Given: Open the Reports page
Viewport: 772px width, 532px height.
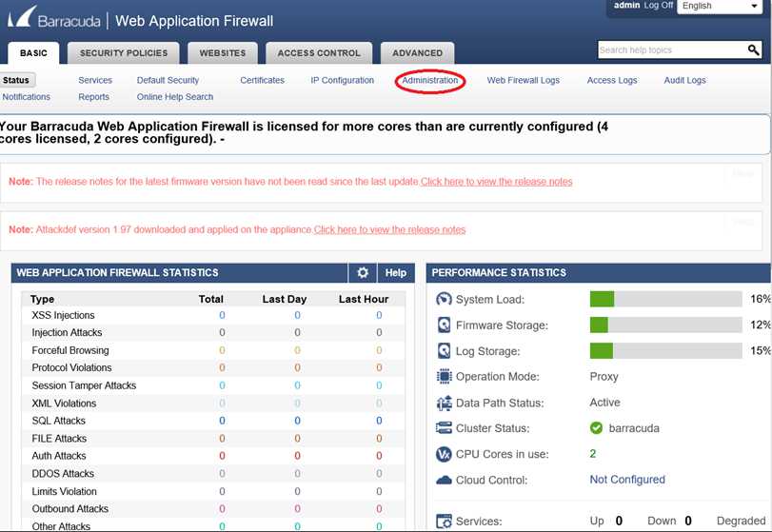Looking at the screenshot, I should click(x=93, y=97).
